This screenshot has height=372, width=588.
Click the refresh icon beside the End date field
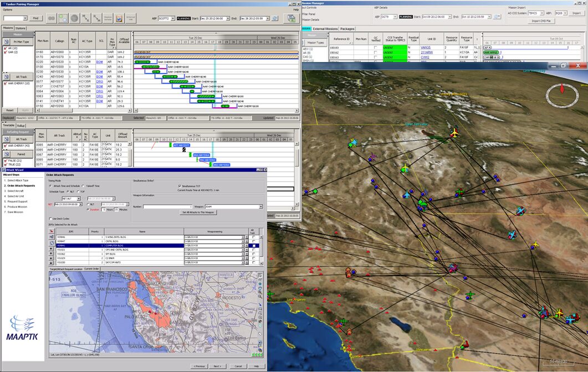(274, 17)
